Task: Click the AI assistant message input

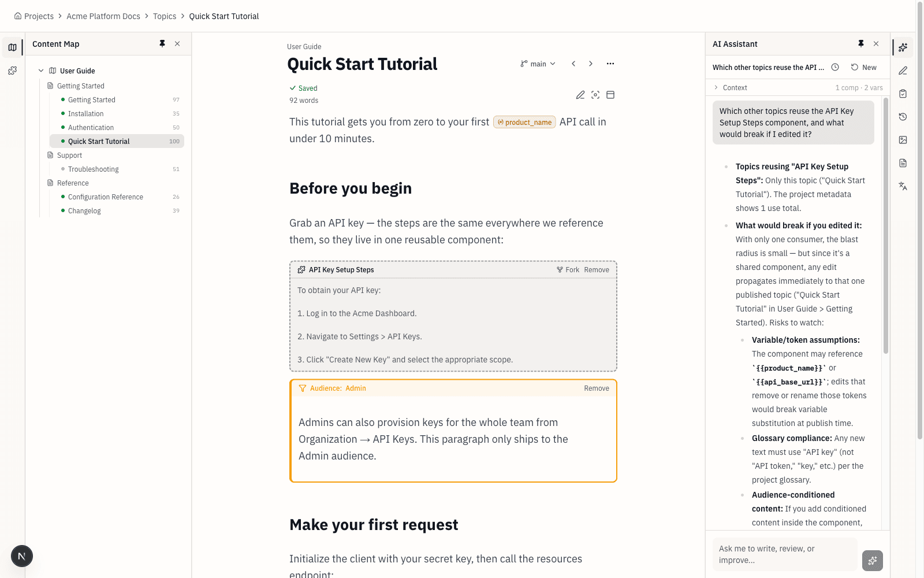Action: (x=785, y=554)
